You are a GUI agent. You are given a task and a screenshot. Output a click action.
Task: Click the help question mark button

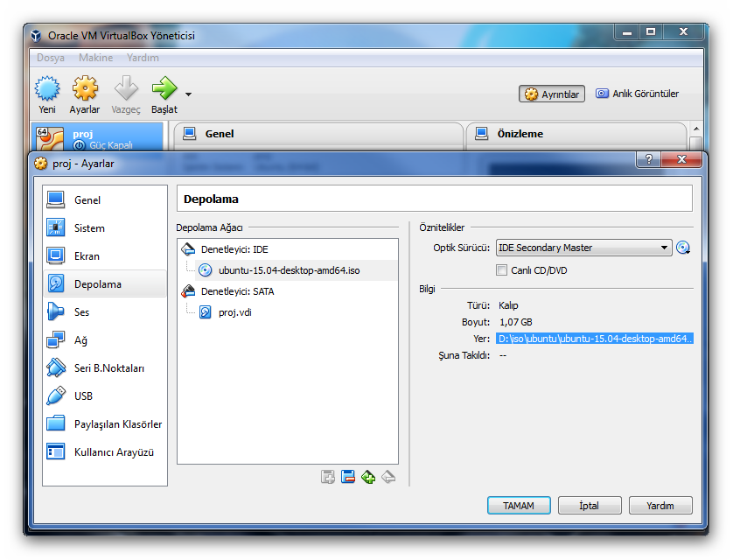[648, 159]
